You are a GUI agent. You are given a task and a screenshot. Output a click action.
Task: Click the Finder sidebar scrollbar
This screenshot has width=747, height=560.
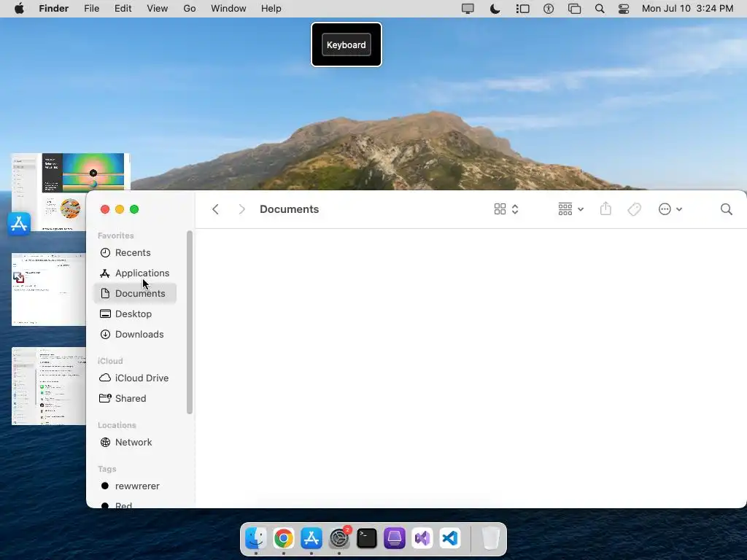189,322
